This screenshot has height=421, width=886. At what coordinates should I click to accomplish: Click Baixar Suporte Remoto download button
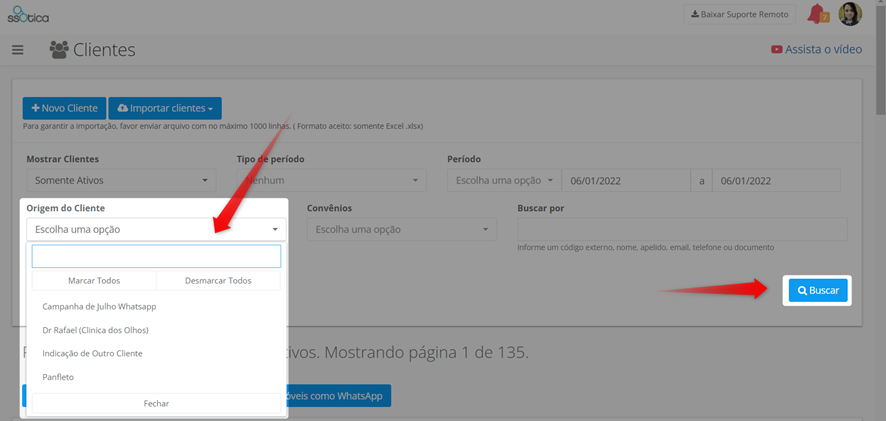(740, 15)
